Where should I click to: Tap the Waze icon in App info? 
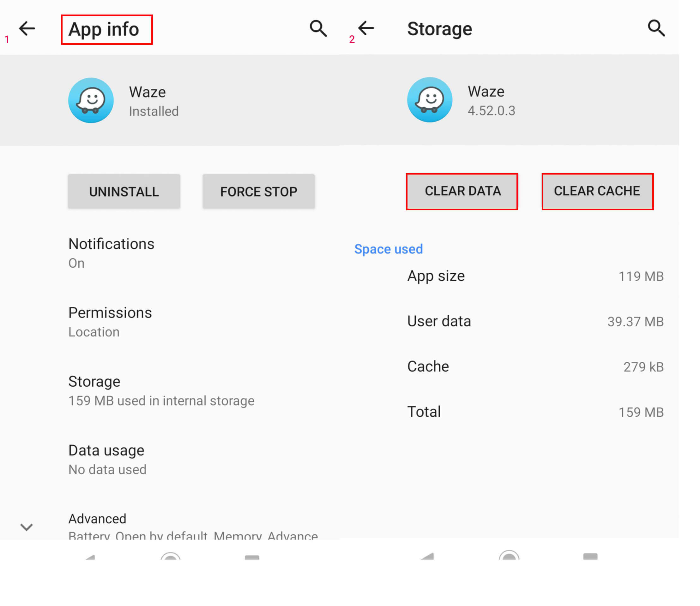tap(91, 100)
